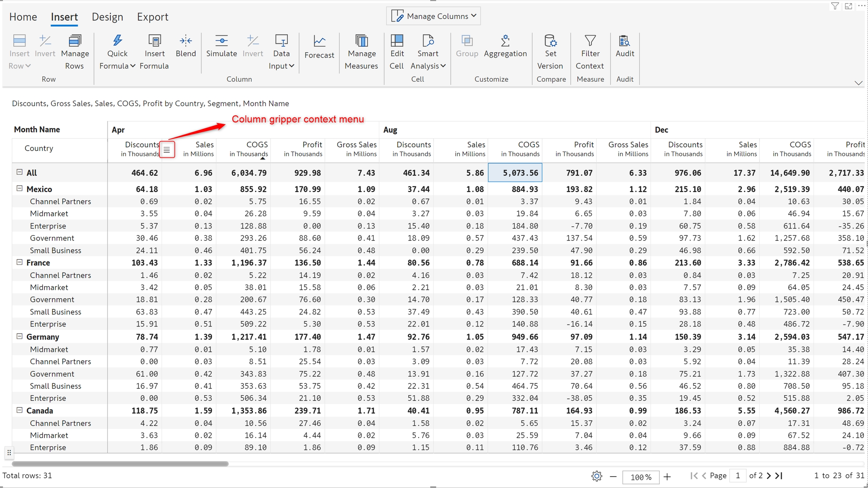This screenshot has width=868, height=488.
Task: Go to the next page arrow
Action: pyautogui.click(x=769, y=476)
